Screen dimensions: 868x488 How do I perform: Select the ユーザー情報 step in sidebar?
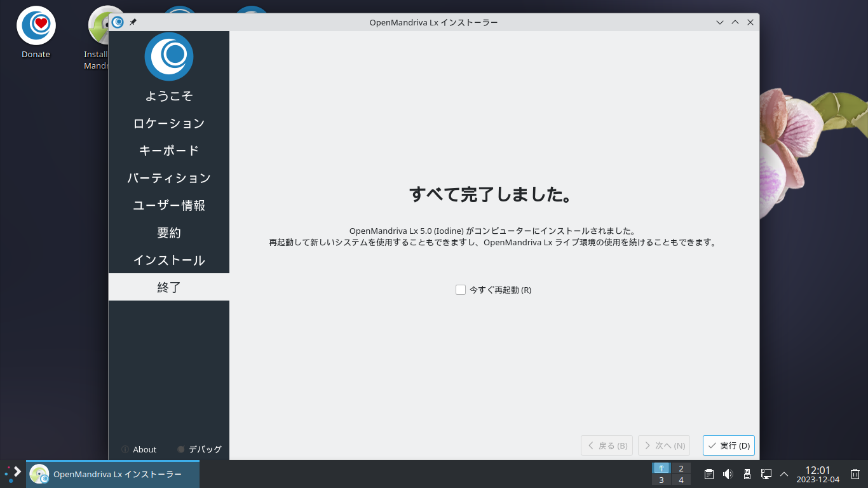tap(169, 205)
